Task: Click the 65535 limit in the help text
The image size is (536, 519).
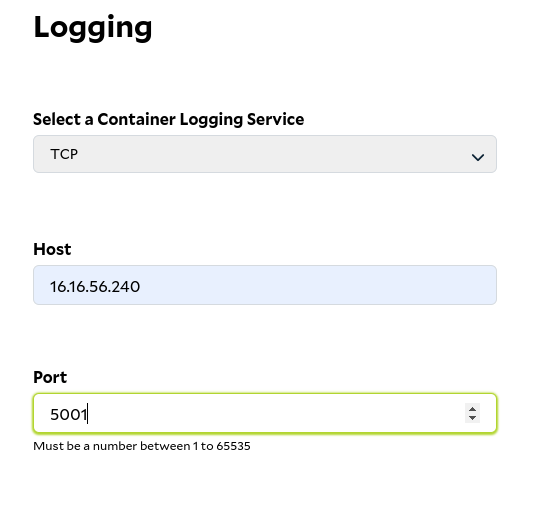Action: (x=233, y=446)
